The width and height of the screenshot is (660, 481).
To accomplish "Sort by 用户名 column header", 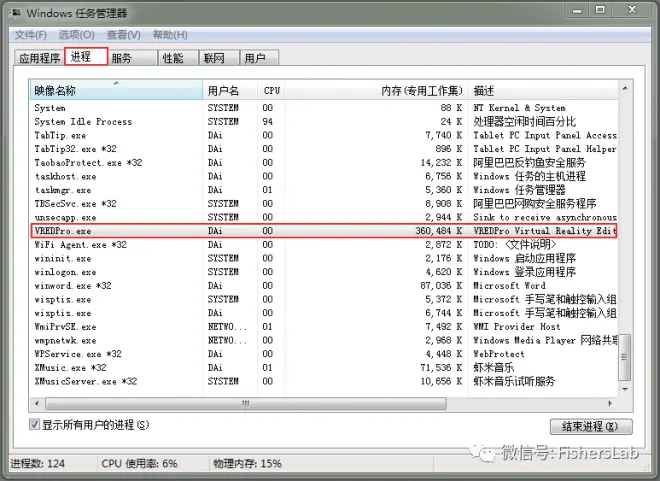I will click(x=230, y=90).
